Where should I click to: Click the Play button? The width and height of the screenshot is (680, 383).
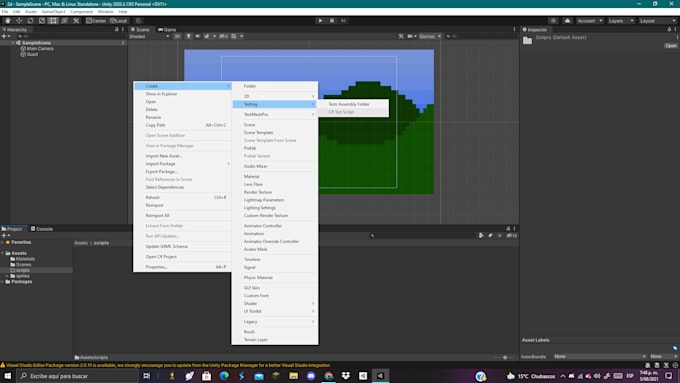coord(320,21)
